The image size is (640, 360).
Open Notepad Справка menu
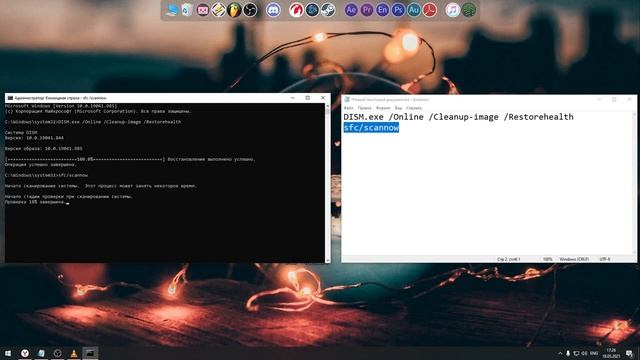click(414, 108)
